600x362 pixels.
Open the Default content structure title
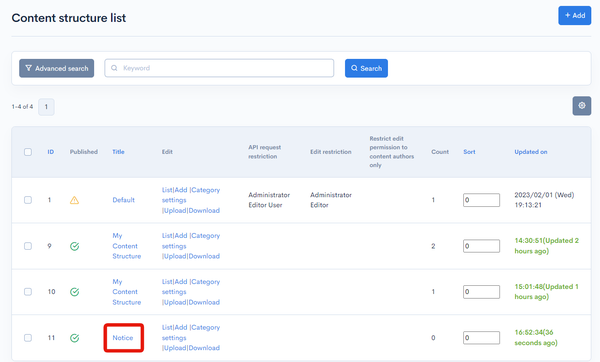(x=124, y=200)
